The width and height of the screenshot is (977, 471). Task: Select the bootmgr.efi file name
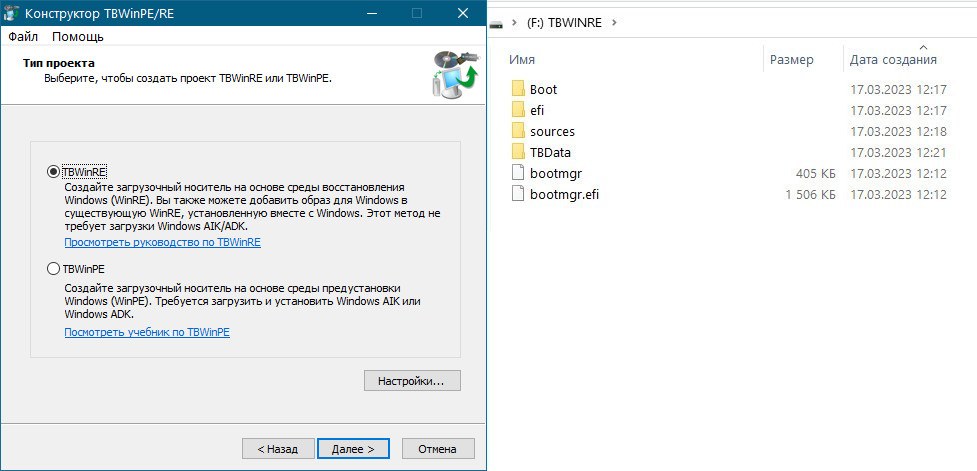click(x=565, y=194)
